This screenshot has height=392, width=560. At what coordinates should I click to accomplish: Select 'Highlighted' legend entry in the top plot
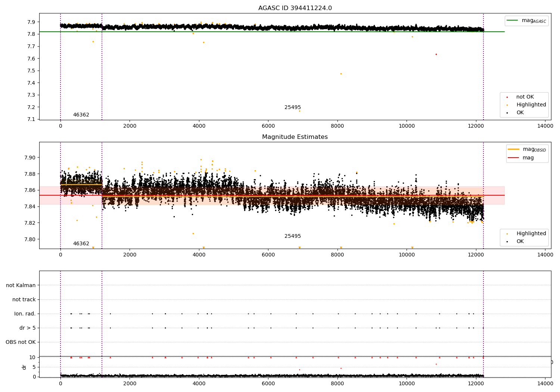tap(531, 105)
